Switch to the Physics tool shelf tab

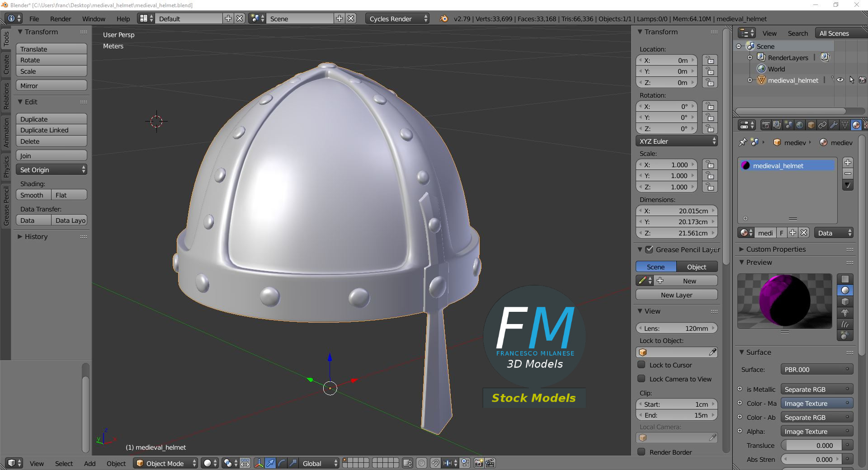click(x=6, y=167)
